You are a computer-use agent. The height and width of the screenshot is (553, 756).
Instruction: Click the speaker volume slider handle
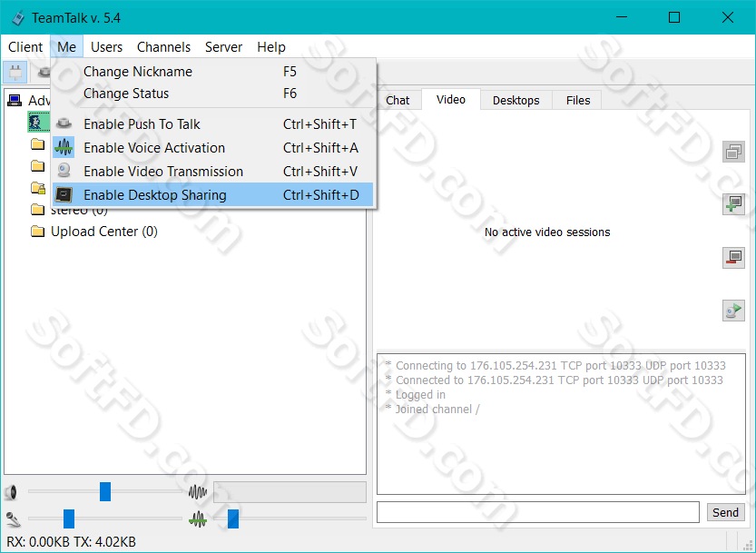click(x=105, y=492)
